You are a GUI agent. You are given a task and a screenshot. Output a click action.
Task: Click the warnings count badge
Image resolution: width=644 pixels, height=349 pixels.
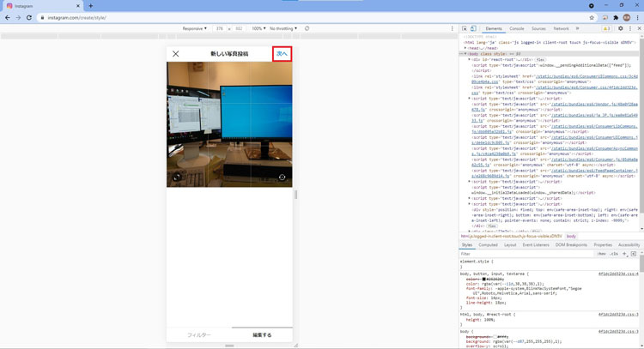(606, 28)
